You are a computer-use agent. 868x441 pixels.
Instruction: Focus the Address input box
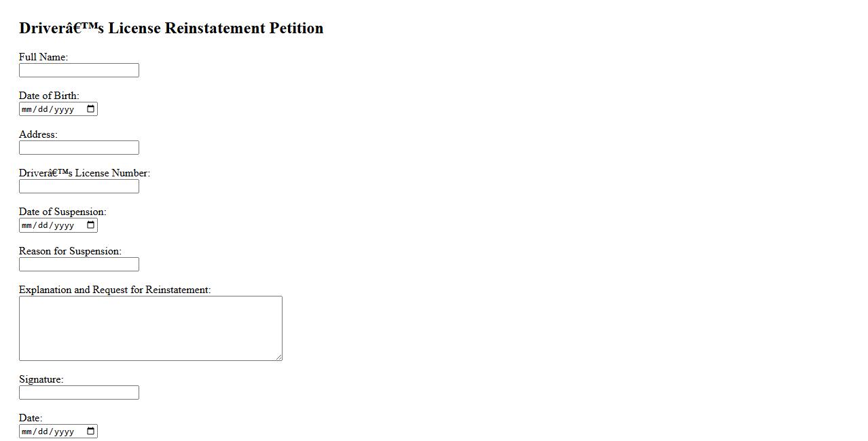click(x=79, y=148)
